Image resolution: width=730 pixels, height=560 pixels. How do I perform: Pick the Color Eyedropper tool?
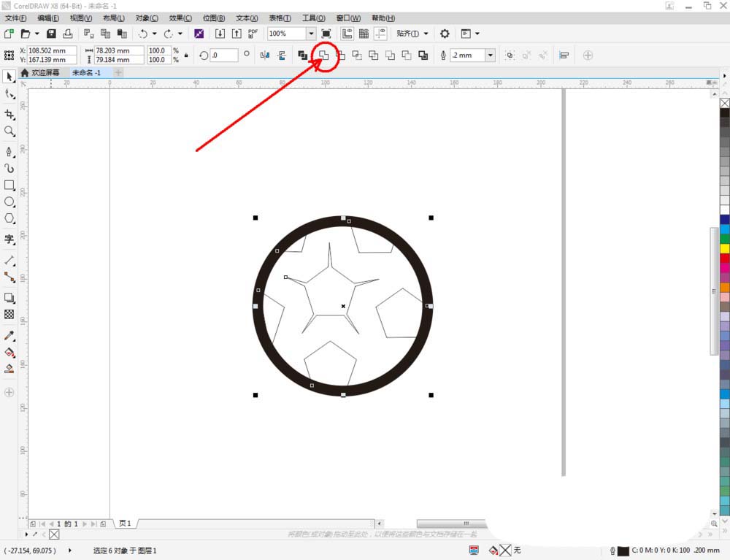pos(9,336)
